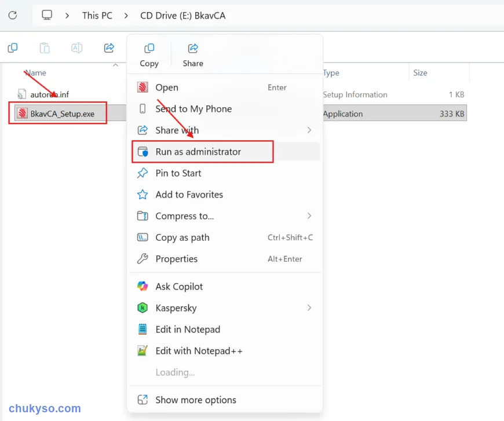This screenshot has height=421, width=504.
Task: Click the Send to My Phone icon
Action: tap(143, 109)
